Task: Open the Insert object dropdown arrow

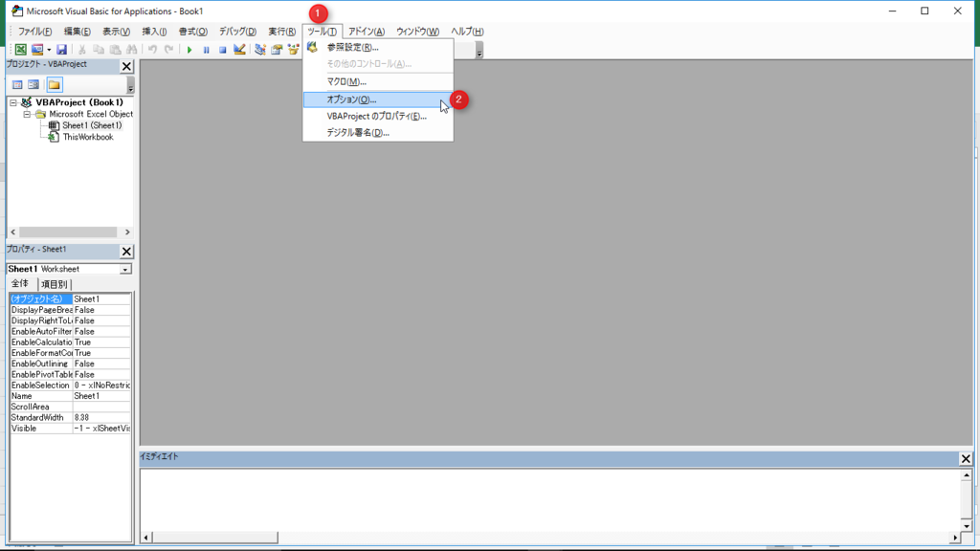Action: [49, 50]
